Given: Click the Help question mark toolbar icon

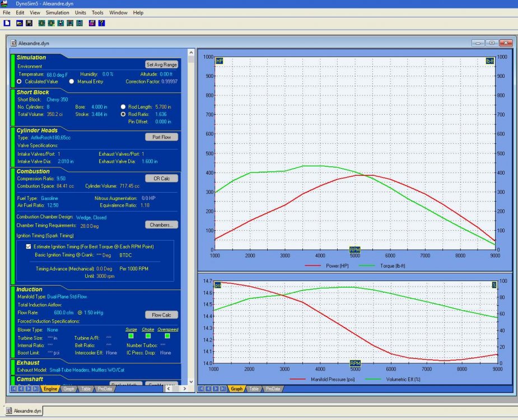Looking at the screenshot, I should coord(101,24).
